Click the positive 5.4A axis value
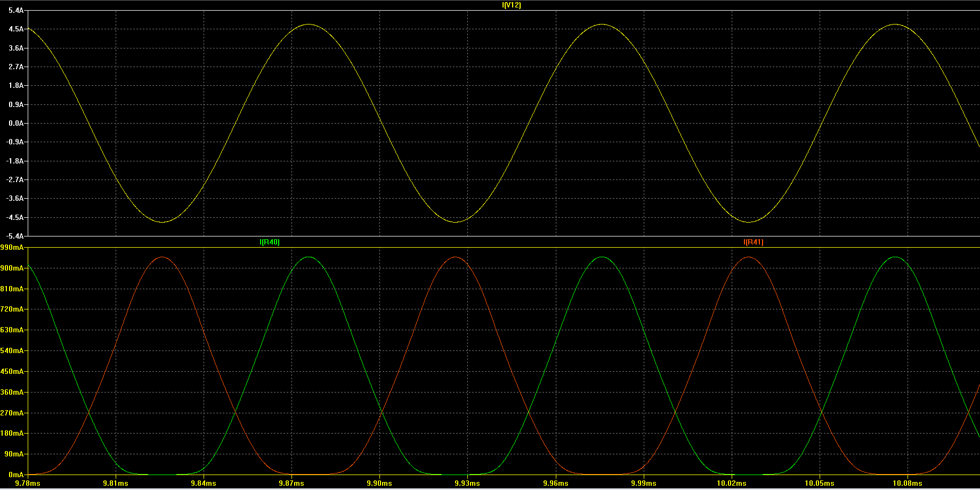The height and width of the screenshot is (490, 980). [16, 11]
